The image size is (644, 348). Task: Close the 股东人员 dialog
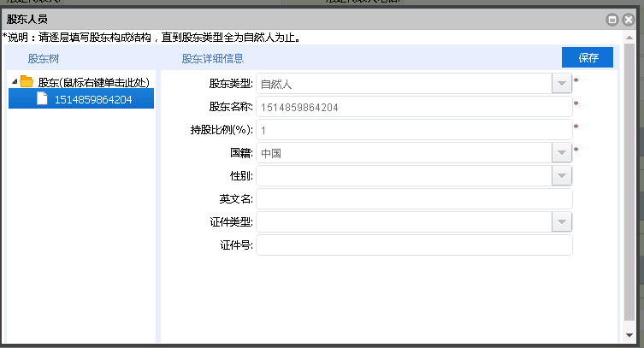pyautogui.click(x=629, y=20)
